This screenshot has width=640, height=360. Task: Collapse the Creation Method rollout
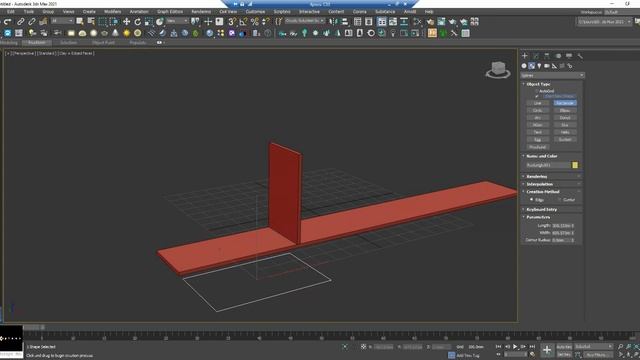(x=542, y=191)
